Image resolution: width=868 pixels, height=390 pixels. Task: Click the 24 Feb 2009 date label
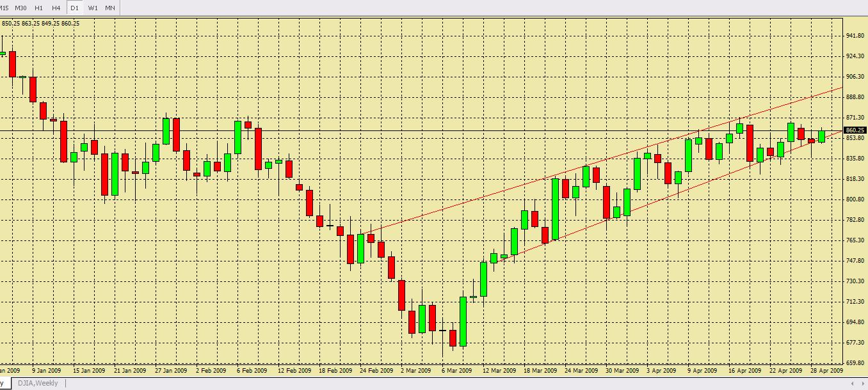point(376,370)
